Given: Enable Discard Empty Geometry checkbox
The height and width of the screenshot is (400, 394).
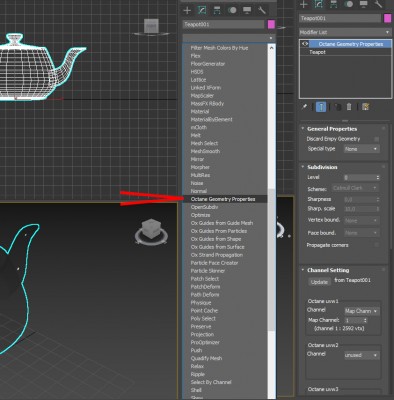Looking at the screenshot, I should click(x=377, y=139).
